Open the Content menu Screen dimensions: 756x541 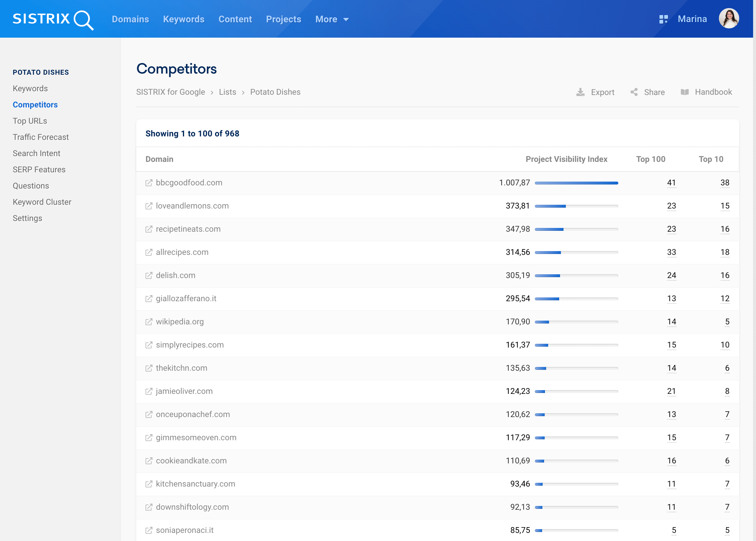click(x=235, y=19)
